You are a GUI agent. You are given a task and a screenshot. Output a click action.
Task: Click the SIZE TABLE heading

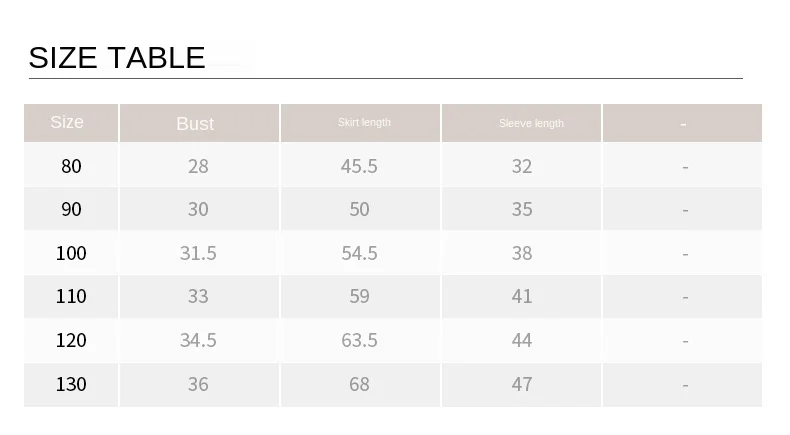[117, 57]
